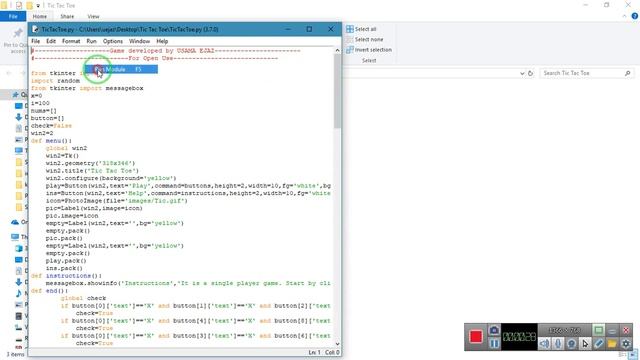Open the IDLE Window menu
This screenshot has width=640, height=360.
(139, 41)
